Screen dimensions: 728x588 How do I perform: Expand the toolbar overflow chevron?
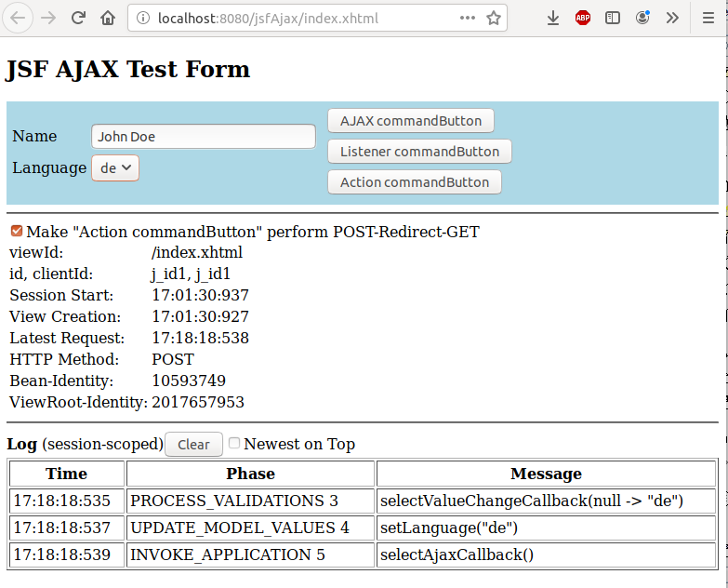(672, 18)
